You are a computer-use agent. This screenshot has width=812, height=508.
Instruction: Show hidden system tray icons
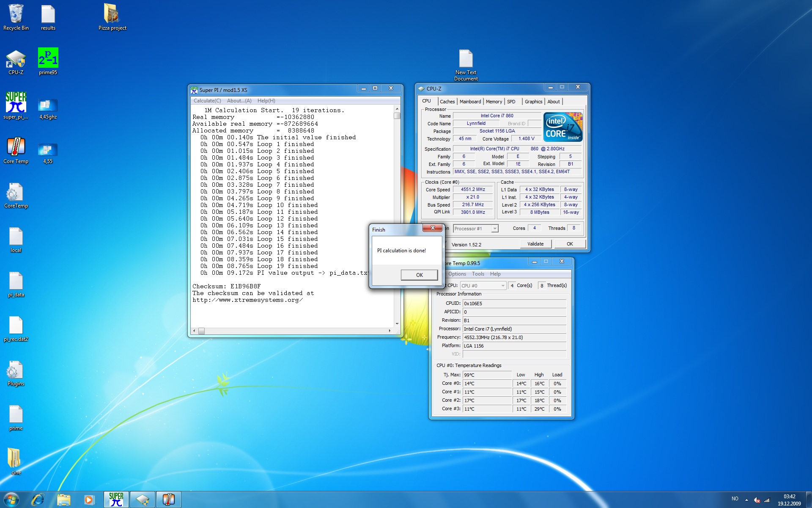pyautogui.click(x=746, y=500)
